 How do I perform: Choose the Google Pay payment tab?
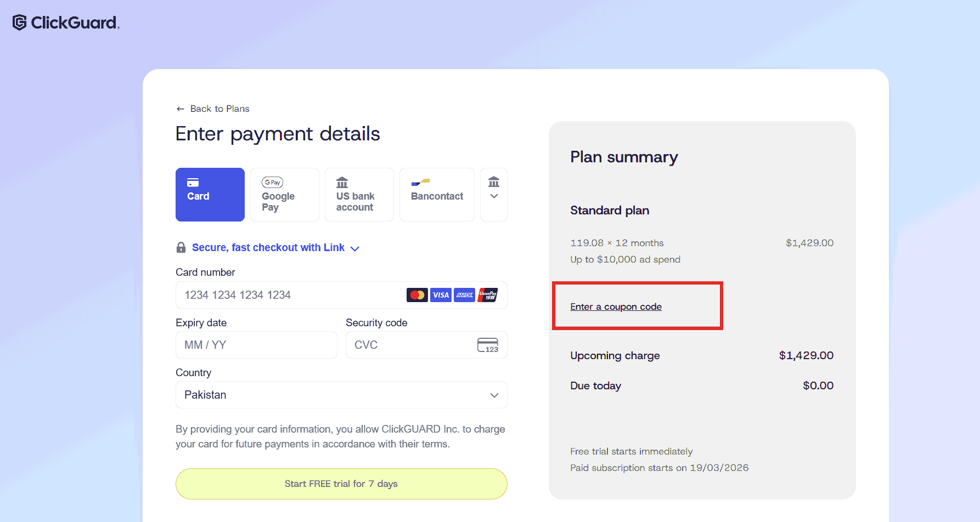(285, 195)
